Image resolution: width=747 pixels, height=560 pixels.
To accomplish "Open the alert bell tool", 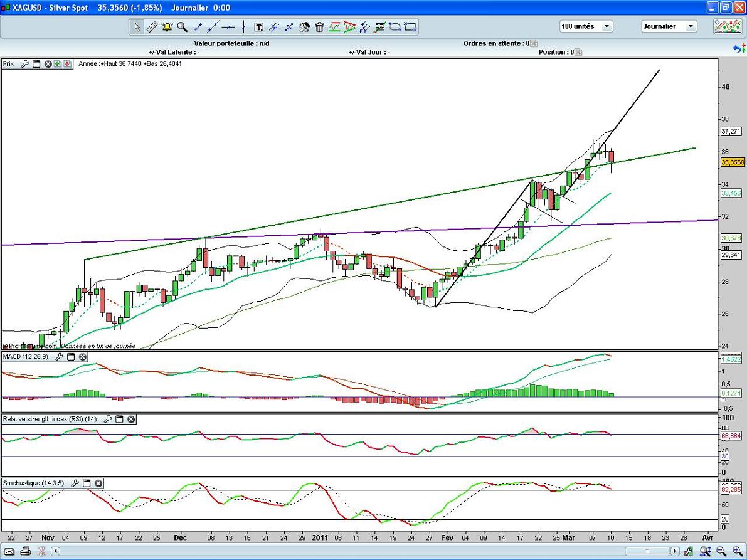I will coord(167,27).
